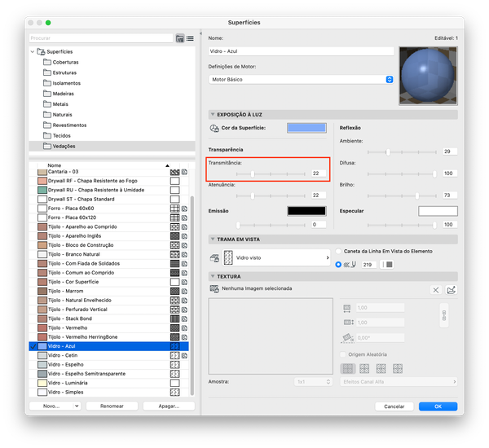
Task: Open texture image load icon
Action: (452, 290)
